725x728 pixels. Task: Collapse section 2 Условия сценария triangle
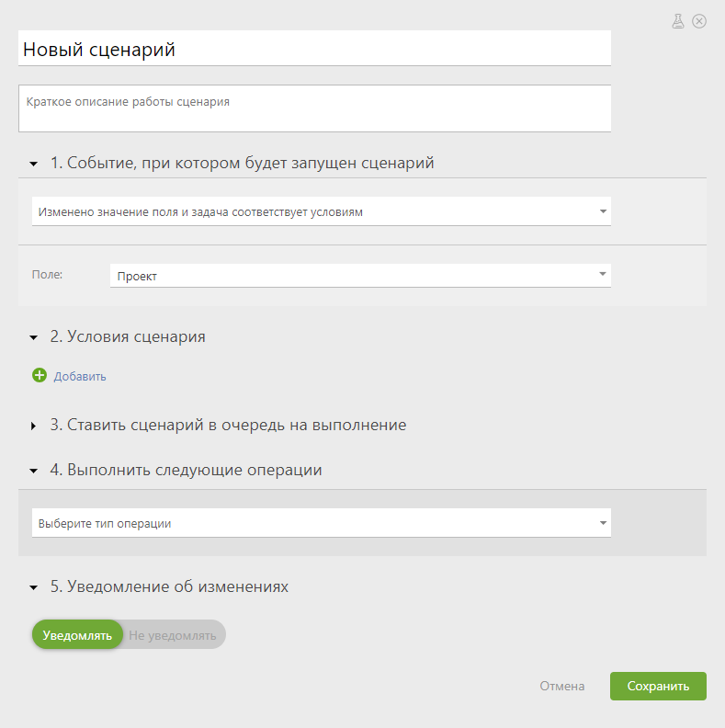coord(33,337)
